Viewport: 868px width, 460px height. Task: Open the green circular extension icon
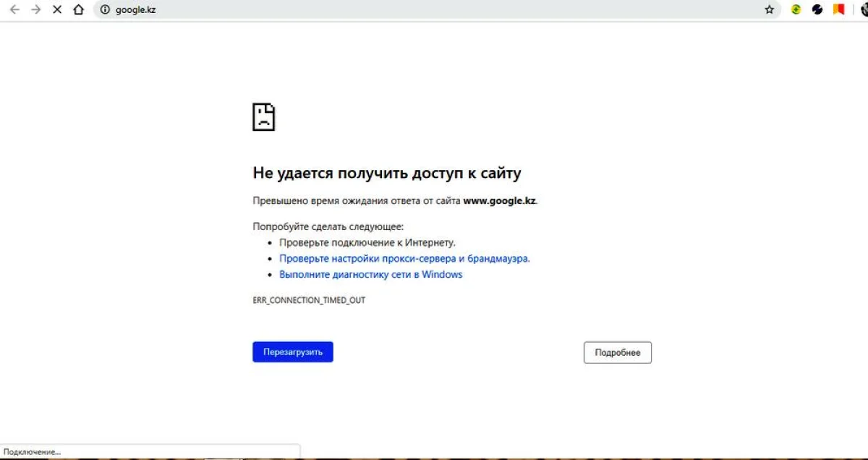pyautogui.click(x=796, y=10)
